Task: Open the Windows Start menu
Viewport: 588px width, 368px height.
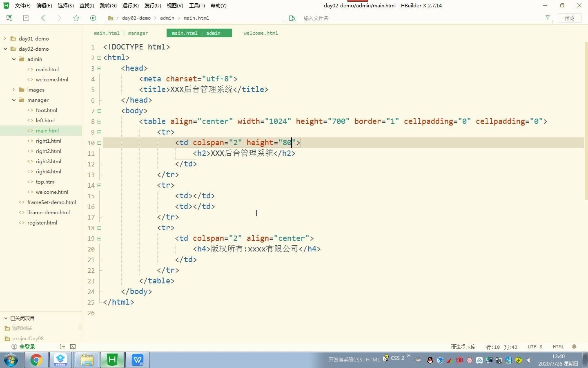Action: 11,360
